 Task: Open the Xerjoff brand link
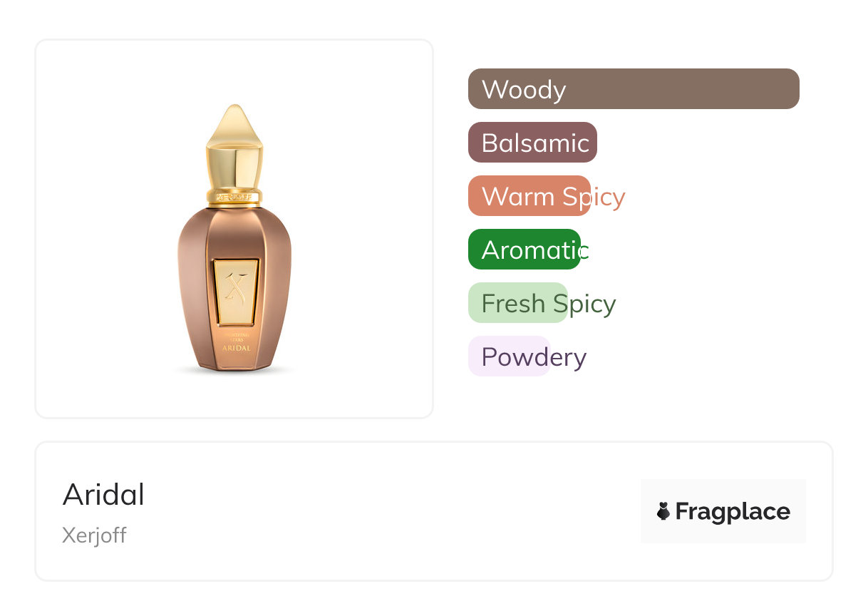(94, 535)
